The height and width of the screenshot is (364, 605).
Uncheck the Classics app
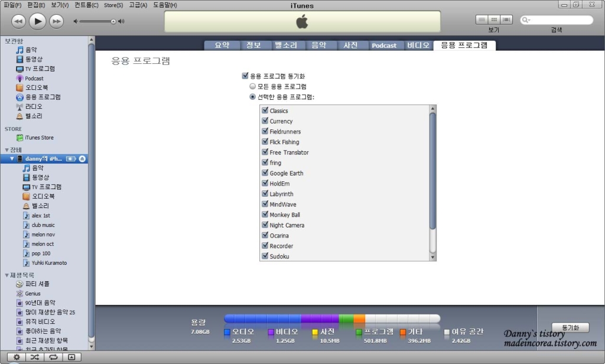click(x=265, y=110)
